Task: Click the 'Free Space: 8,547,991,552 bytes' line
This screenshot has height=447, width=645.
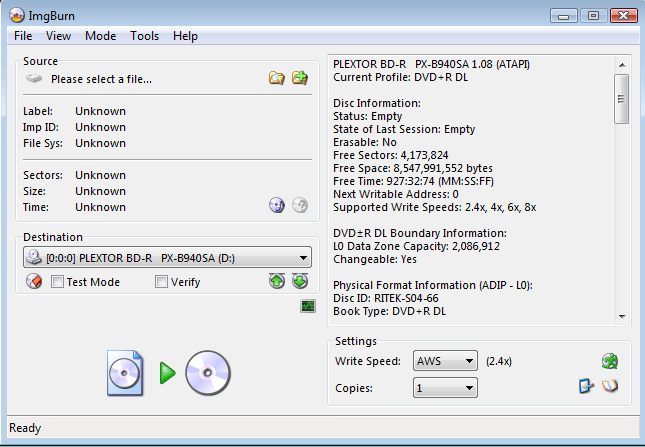Action: click(x=413, y=168)
